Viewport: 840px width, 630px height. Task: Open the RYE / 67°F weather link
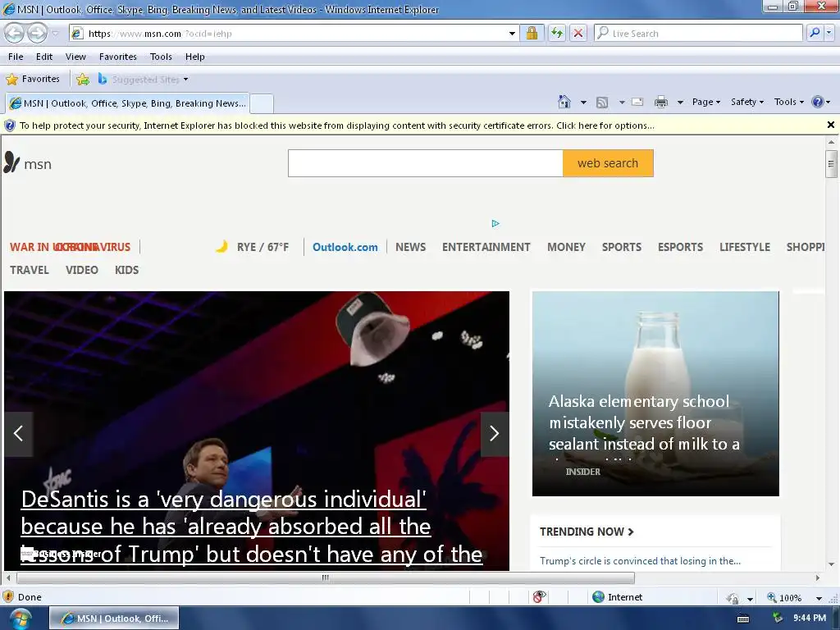pos(253,247)
